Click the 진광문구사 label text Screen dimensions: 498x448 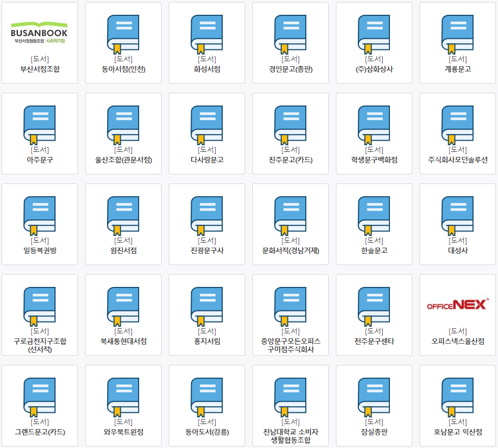tap(207, 251)
